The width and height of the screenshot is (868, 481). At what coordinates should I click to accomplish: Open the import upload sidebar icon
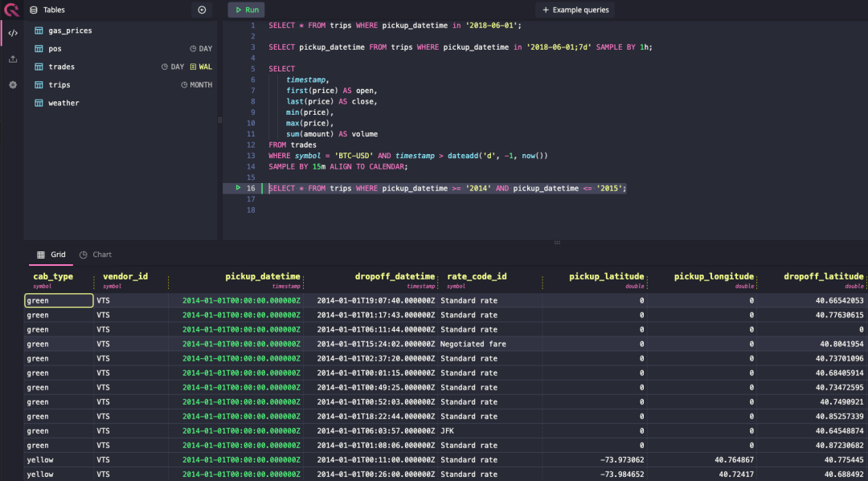click(13, 59)
